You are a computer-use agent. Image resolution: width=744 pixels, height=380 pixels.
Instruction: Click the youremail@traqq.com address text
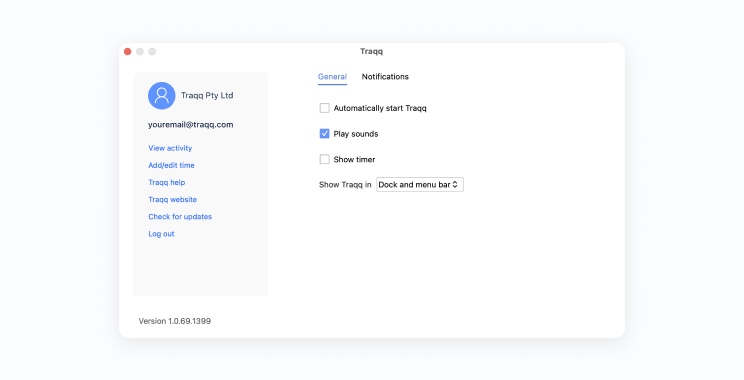point(191,125)
